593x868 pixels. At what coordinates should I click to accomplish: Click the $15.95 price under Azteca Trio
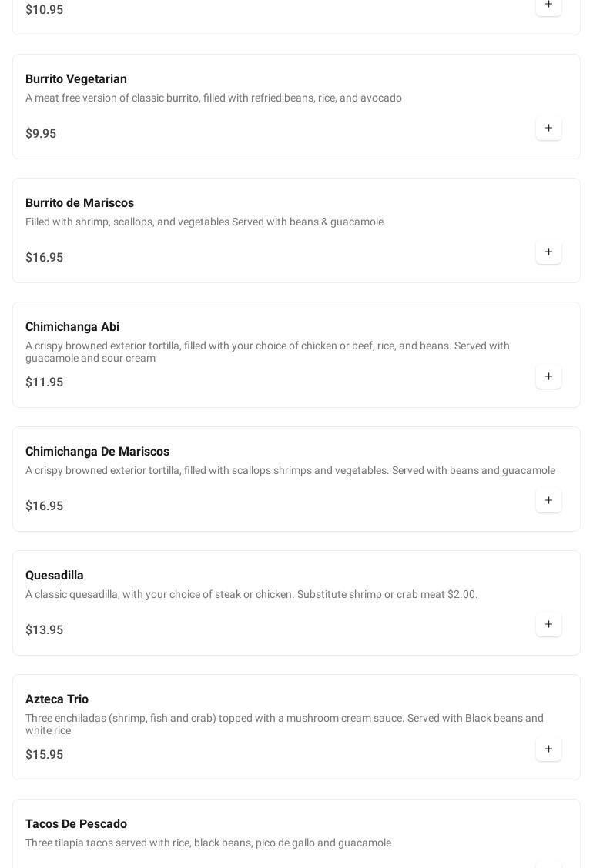pyautogui.click(x=44, y=755)
